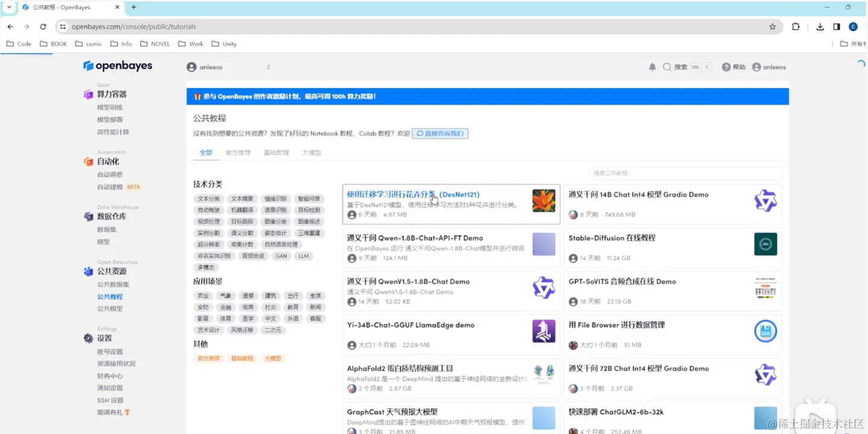The image size is (868, 434).
Task: Filter by 图像分类 tag
Action: tap(275, 222)
